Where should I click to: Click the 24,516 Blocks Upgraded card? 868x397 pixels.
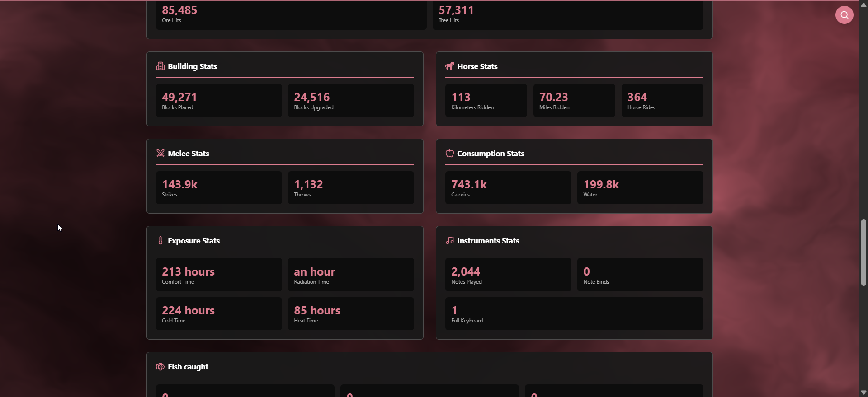coord(351,101)
